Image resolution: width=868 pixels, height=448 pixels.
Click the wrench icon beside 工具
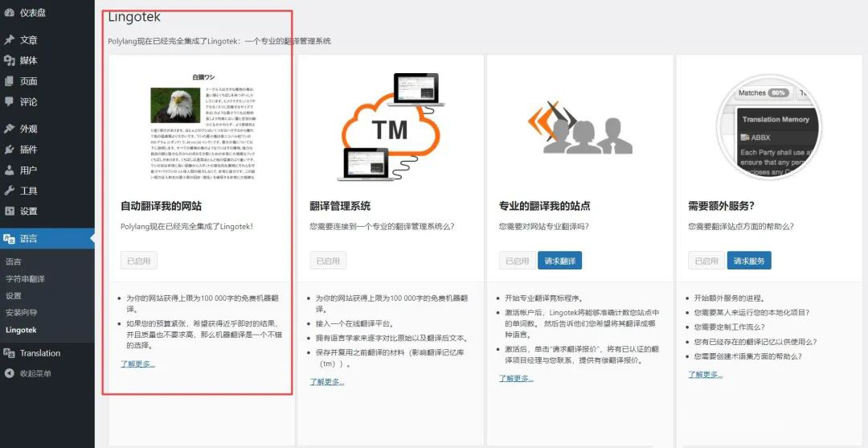[x=9, y=191]
